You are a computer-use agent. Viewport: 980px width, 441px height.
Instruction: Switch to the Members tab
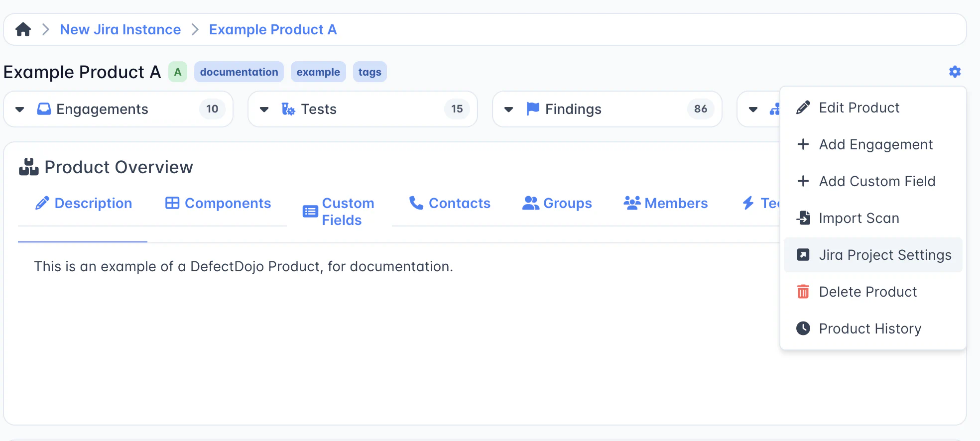[665, 203]
